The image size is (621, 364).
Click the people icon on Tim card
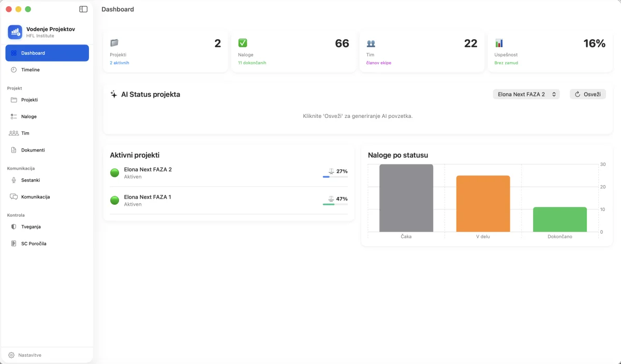tap(371, 43)
